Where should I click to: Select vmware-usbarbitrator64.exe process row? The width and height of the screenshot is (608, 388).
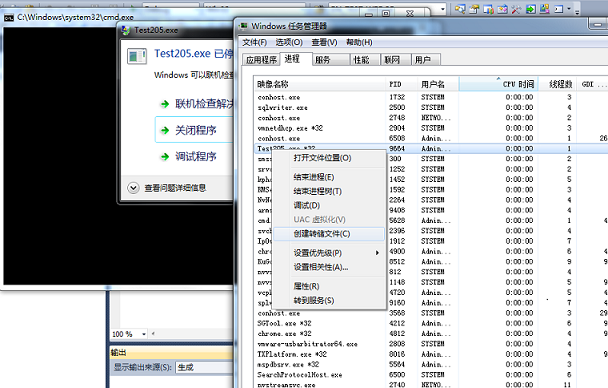click(x=431, y=344)
